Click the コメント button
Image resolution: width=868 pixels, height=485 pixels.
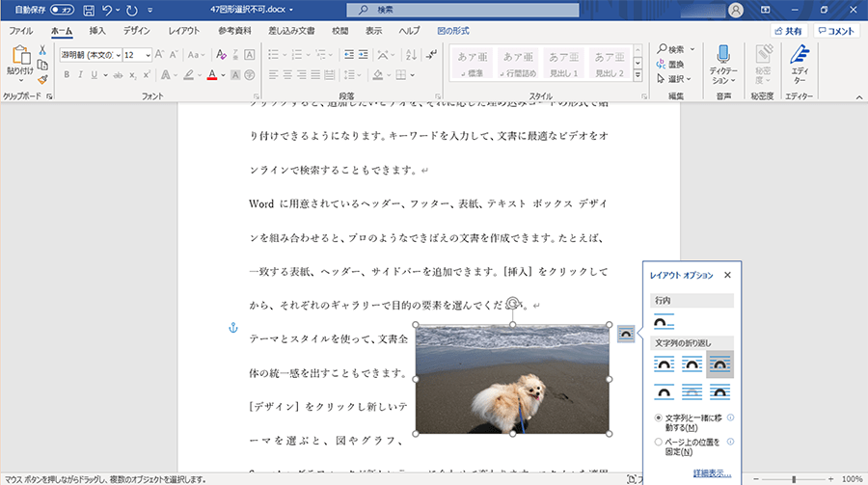(x=836, y=31)
